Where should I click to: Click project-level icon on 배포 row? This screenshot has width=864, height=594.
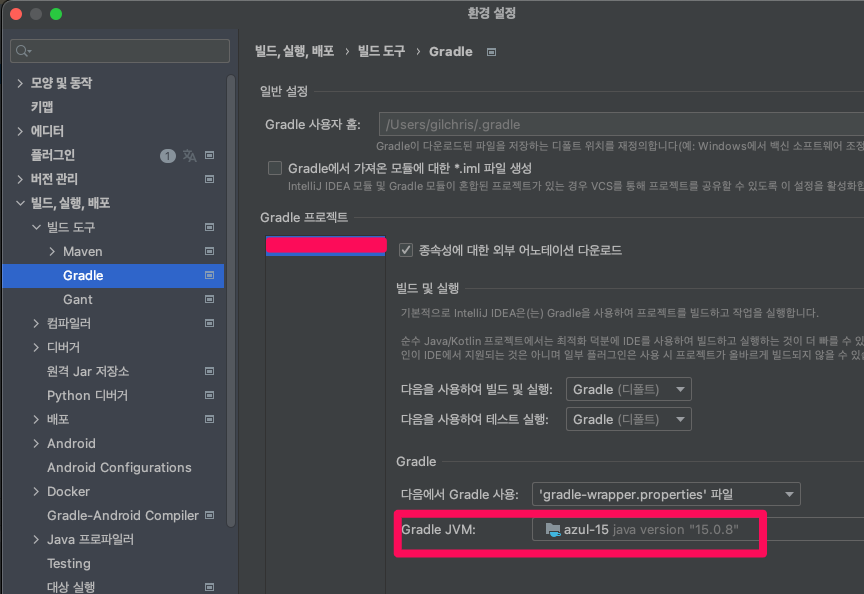(209, 419)
